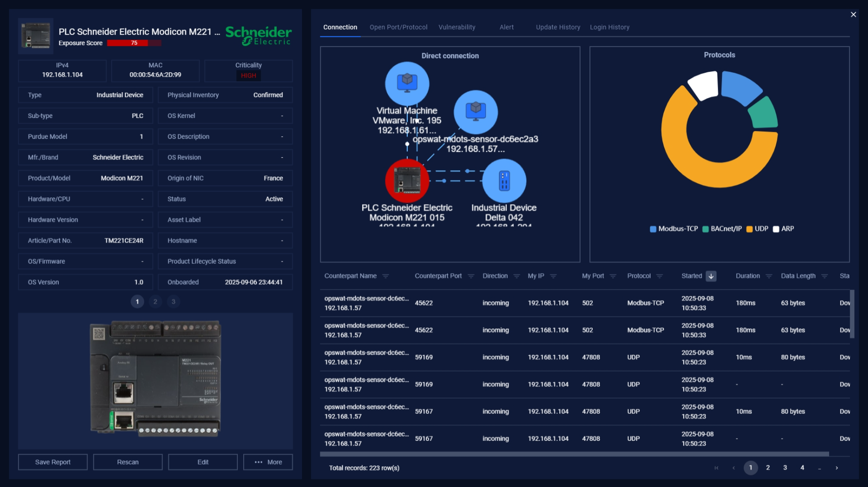Go to records page 4

[802, 468]
